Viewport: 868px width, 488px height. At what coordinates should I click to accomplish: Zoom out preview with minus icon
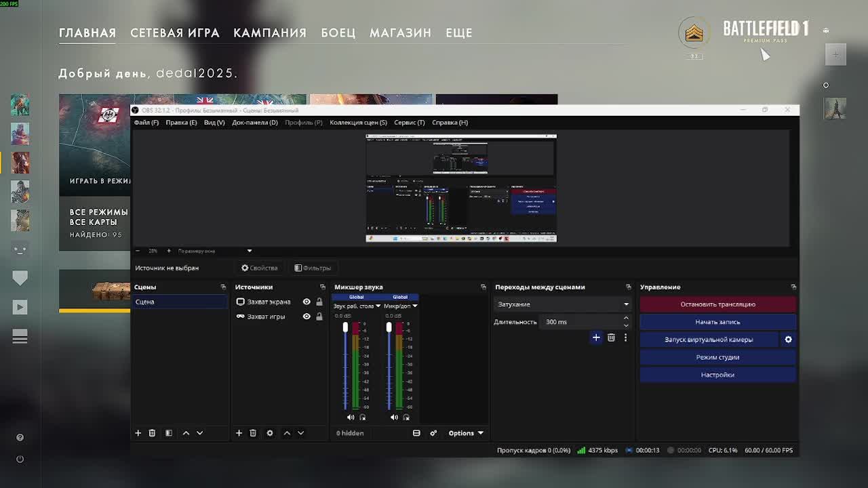pyautogui.click(x=138, y=251)
